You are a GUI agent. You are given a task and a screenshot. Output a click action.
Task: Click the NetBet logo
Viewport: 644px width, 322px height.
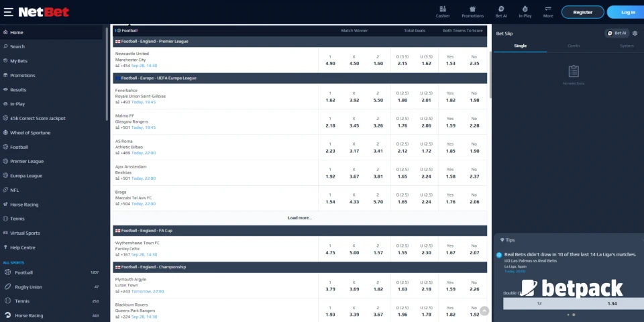(44, 12)
